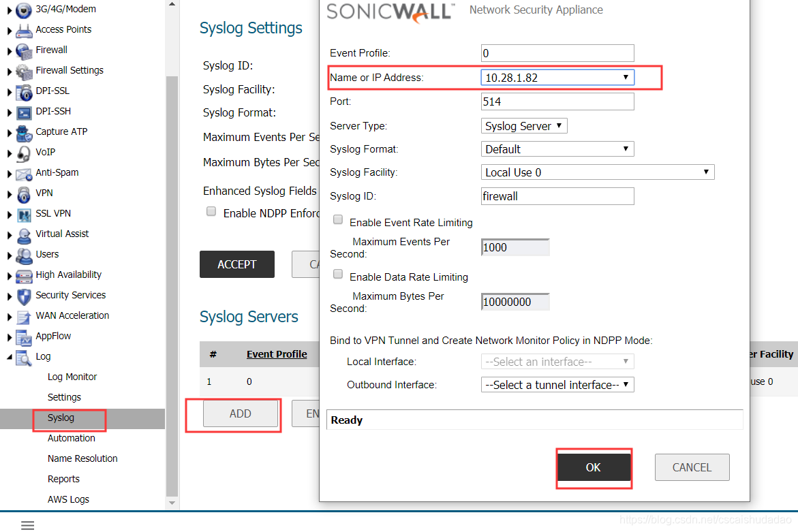The width and height of the screenshot is (798, 532).
Task: Click the dialog's Syslog ID input field
Action: pos(557,196)
